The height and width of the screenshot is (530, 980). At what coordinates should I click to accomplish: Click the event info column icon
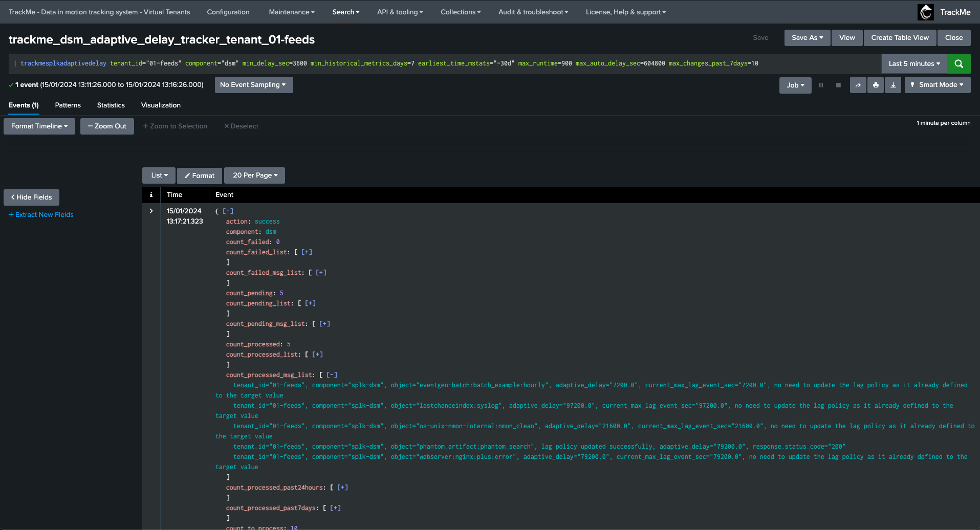[151, 195]
